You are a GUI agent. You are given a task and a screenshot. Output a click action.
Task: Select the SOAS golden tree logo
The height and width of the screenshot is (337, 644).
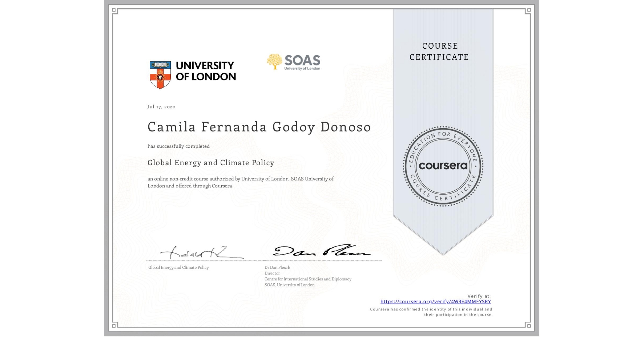click(274, 61)
